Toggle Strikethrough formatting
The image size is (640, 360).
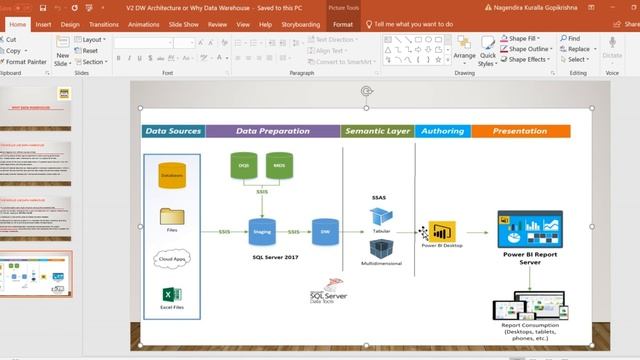pyautogui.click(x=160, y=58)
